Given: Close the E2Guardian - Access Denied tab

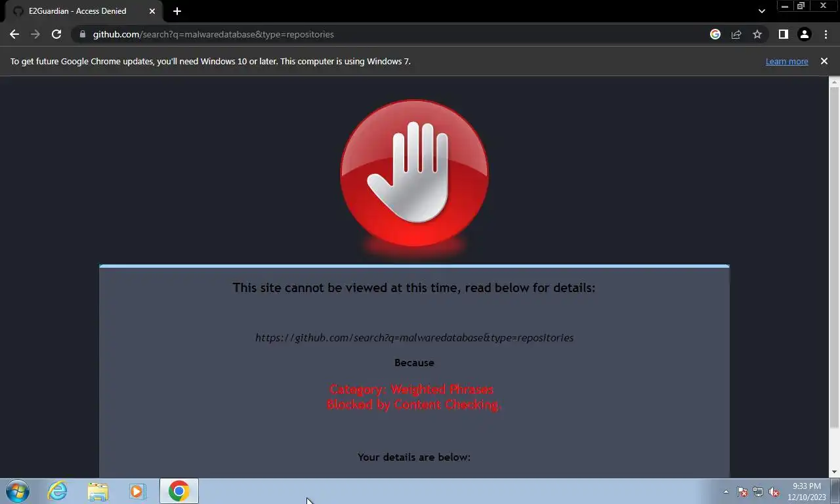Looking at the screenshot, I should point(152,11).
